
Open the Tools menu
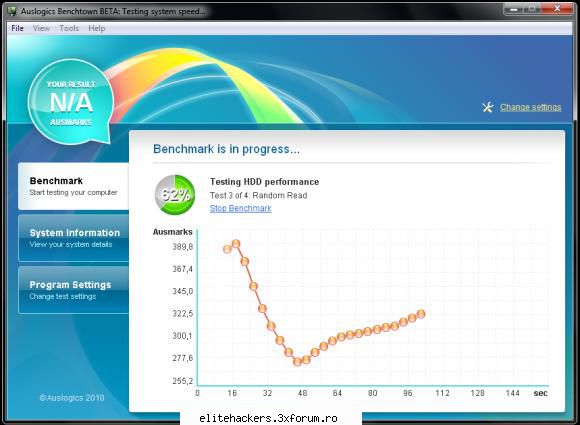(69, 28)
